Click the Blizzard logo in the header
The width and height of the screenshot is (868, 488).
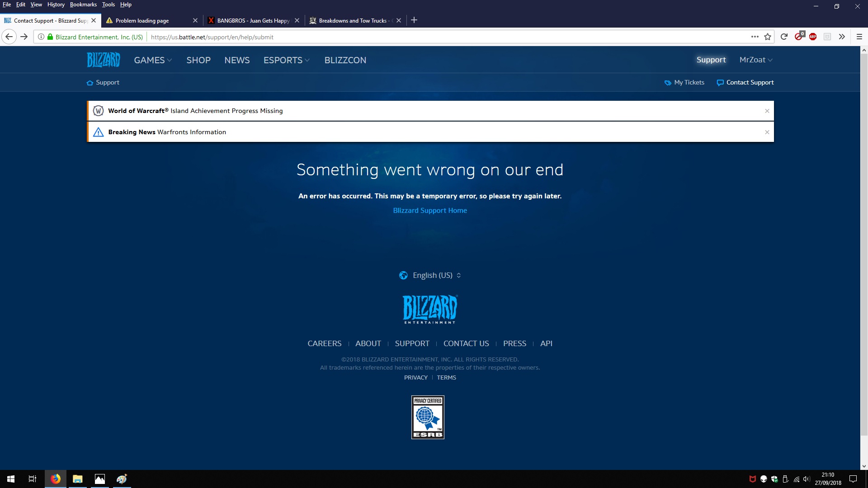point(104,60)
